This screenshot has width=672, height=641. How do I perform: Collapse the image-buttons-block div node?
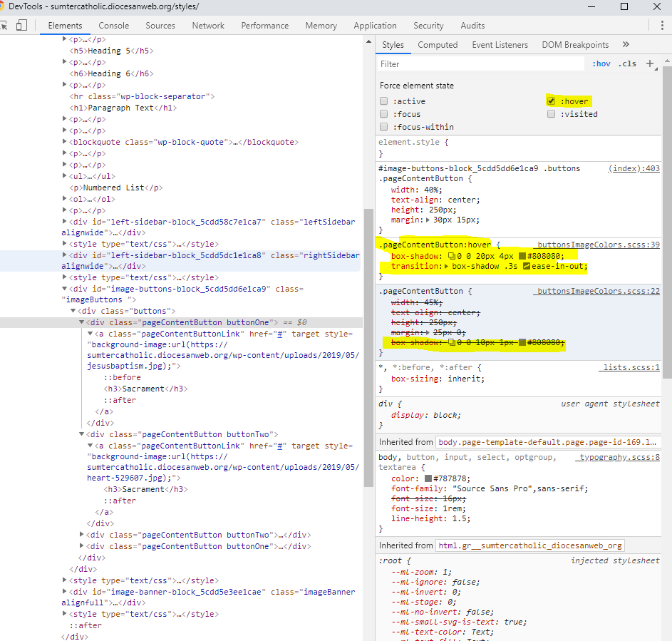[x=65, y=289]
